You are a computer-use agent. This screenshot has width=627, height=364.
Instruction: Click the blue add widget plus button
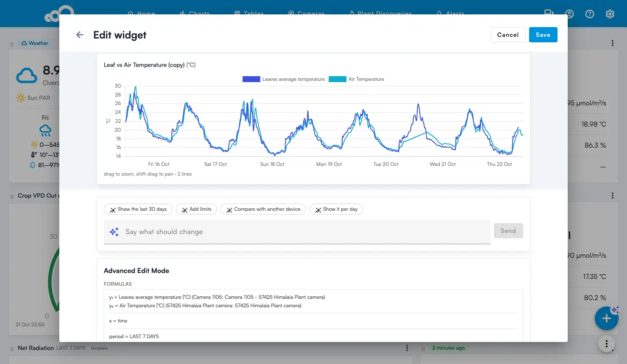pos(607,318)
